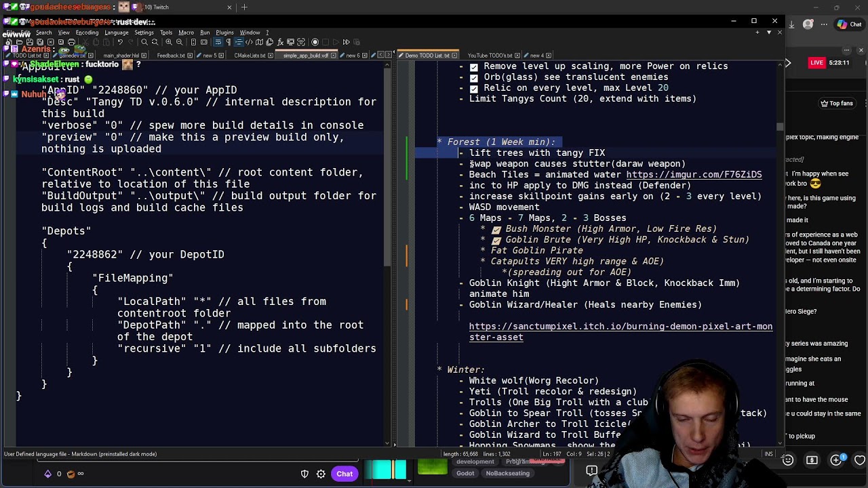Click the Zoom In toolbar icon
Image resolution: width=868 pixels, height=488 pixels.
point(169,42)
